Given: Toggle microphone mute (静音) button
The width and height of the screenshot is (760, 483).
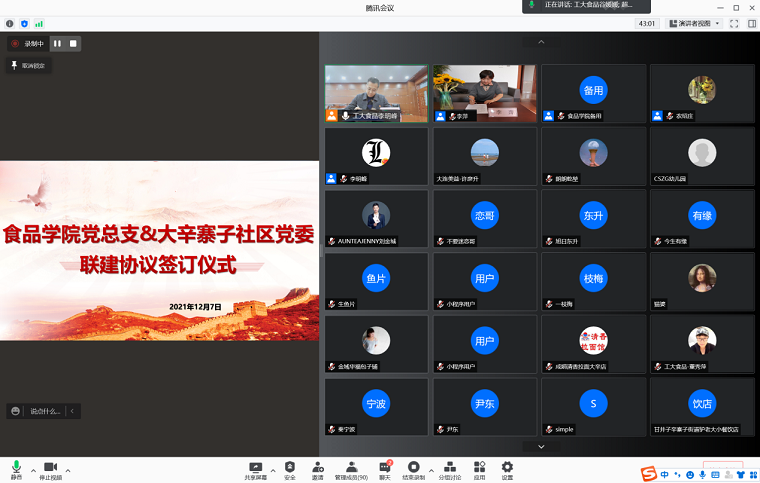Looking at the screenshot, I should 16,468.
